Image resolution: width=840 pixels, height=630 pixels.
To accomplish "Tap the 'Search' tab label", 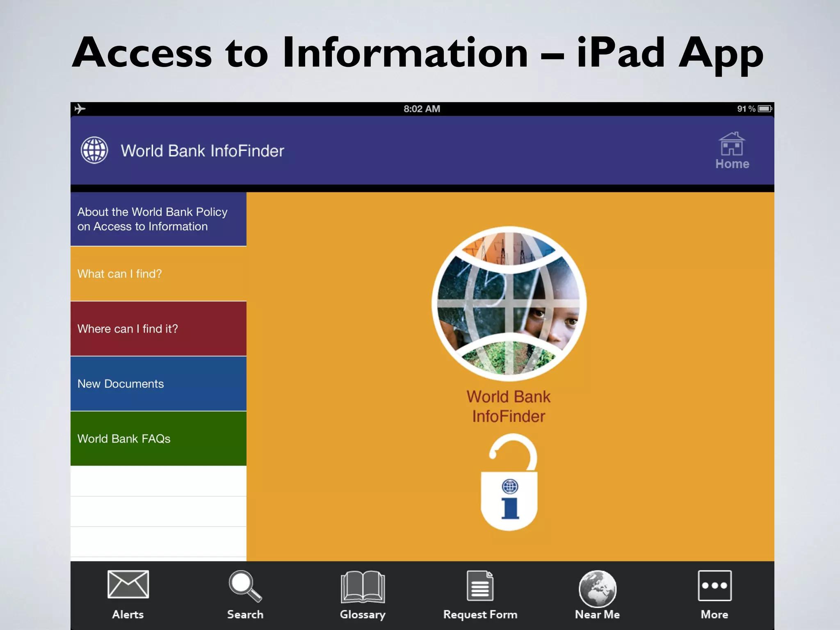I will point(245,614).
